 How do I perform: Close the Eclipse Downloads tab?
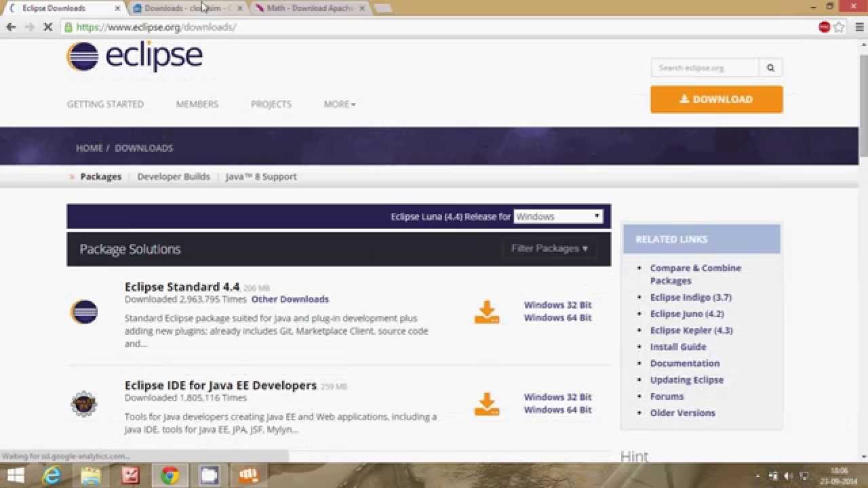(x=118, y=8)
